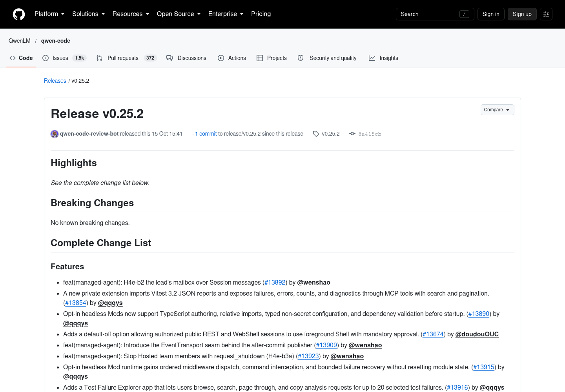This screenshot has height=392, width=565.
Task: Switch to the Issues tab
Action: 64,58
